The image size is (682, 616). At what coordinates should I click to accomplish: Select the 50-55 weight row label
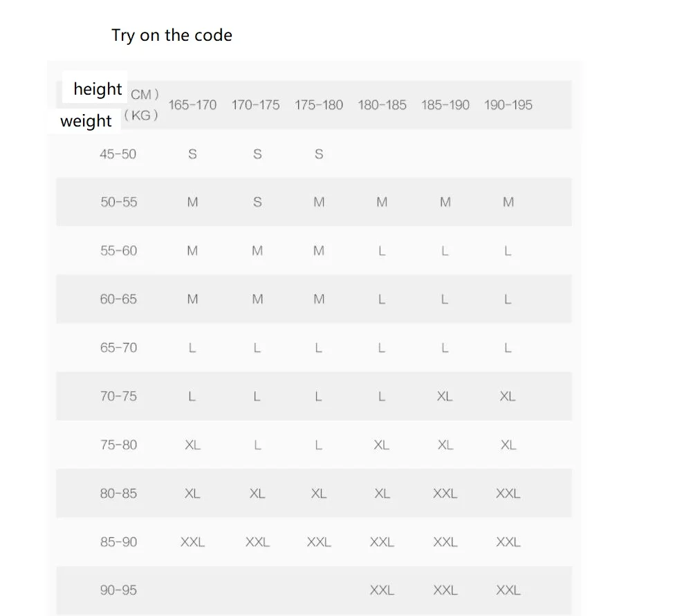[118, 202]
